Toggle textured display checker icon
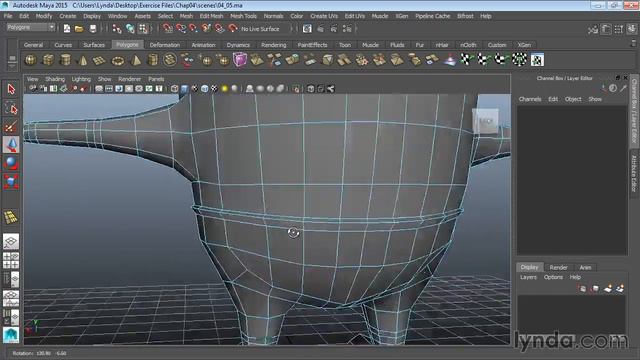This screenshot has width=640, height=360. pyautogui.click(x=214, y=89)
